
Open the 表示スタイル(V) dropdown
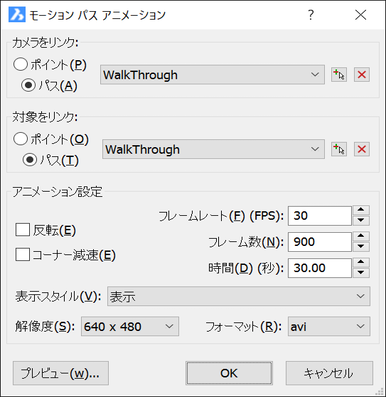click(239, 296)
